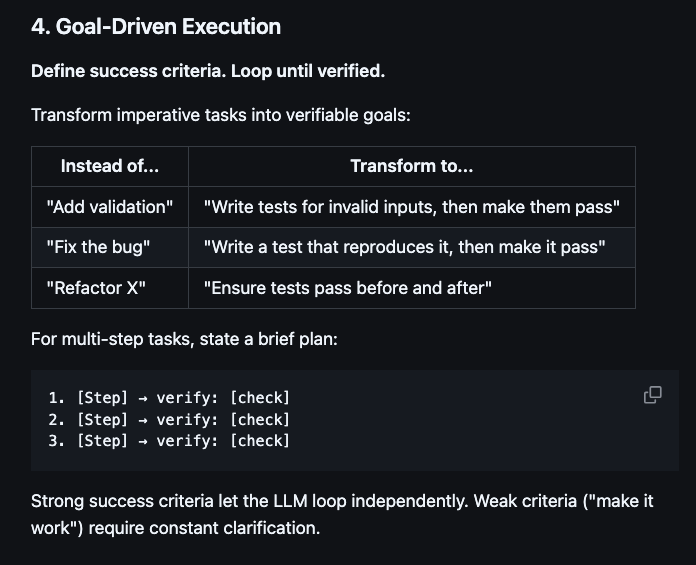Click 'Define success criteria. Loop until verified.' text
This screenshot has width=696, height=565.
(x=208, y=71)
